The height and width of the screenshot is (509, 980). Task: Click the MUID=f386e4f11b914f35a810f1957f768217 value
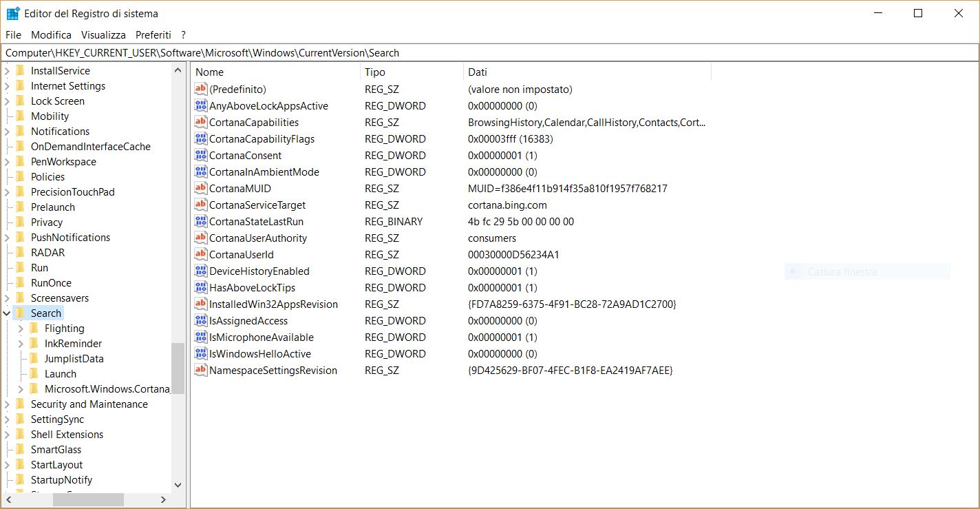tap(568, 188)
